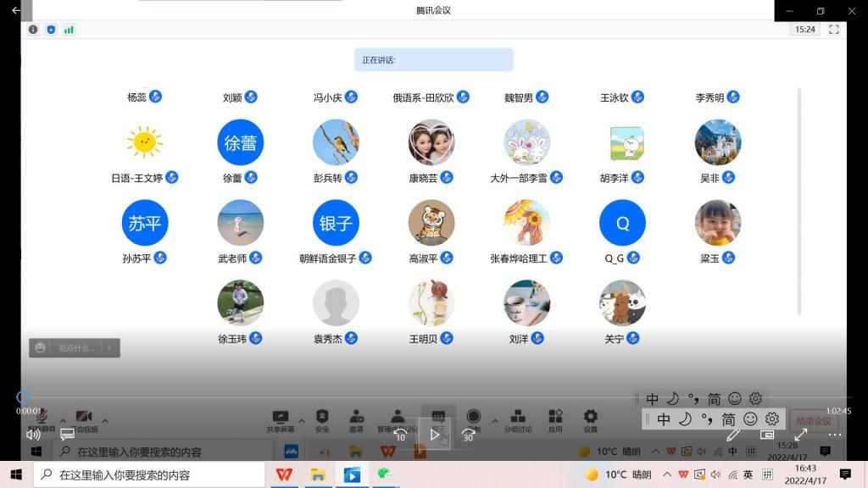Switch the player to mini picture-in-picture view
The image size is (868, 488).
click(x=767, y=435)
